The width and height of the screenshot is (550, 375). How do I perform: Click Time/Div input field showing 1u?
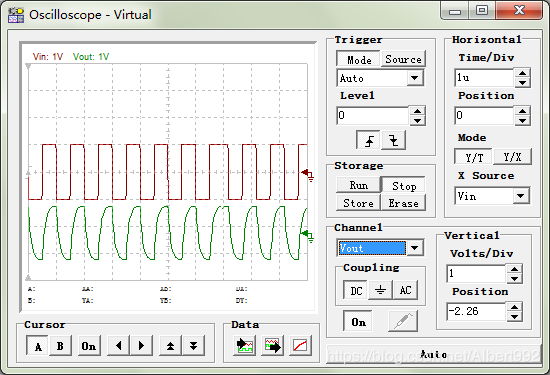[484, 78]
